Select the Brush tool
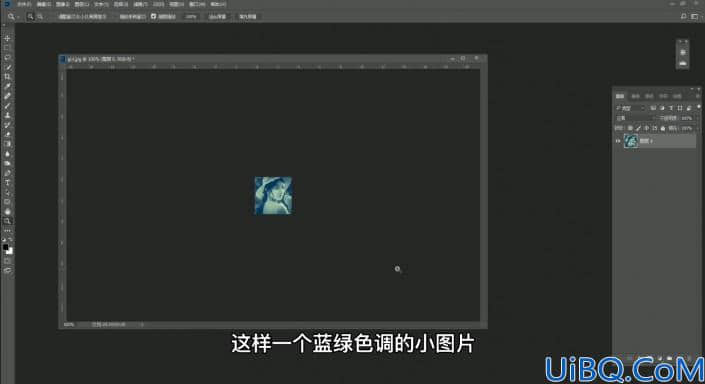 coord(7,106)
